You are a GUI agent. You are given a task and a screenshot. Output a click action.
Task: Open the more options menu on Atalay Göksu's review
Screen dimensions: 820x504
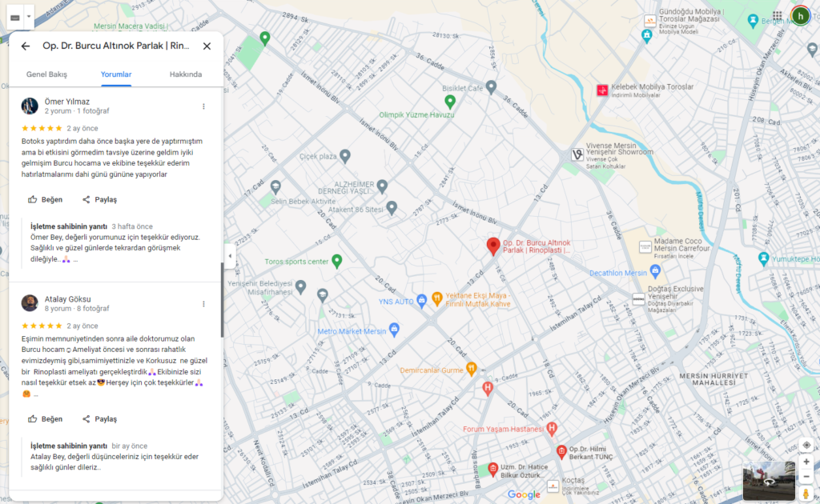(x=203, y=304)
